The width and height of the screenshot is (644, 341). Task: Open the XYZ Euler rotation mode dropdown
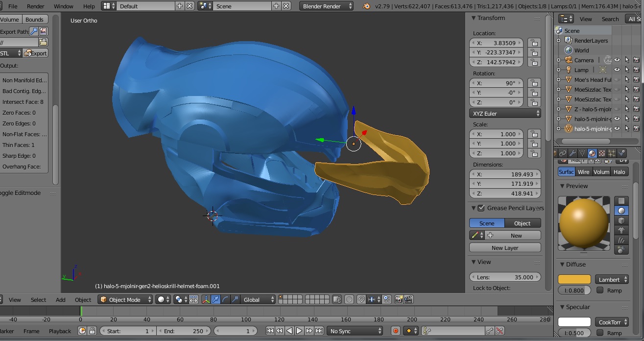coord(505,113)
